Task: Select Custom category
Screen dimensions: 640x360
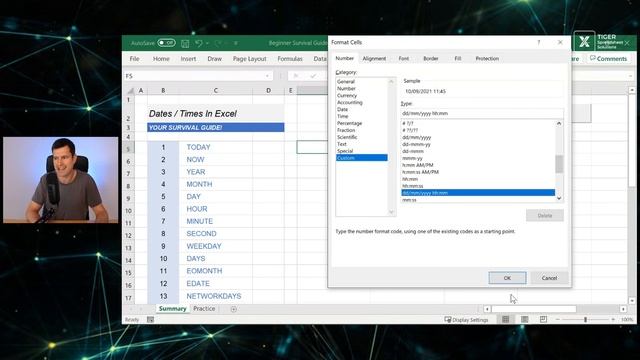Action: (362, 158)
